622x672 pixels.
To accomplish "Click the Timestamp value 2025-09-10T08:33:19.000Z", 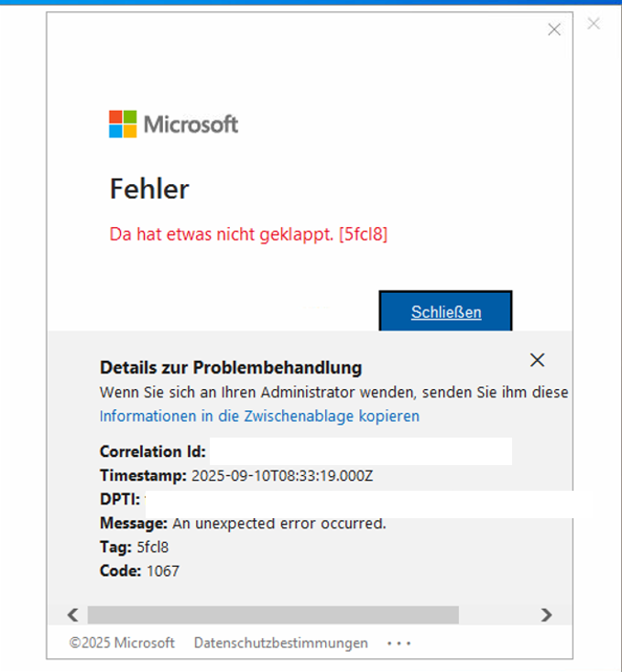I will coord(282,475).
